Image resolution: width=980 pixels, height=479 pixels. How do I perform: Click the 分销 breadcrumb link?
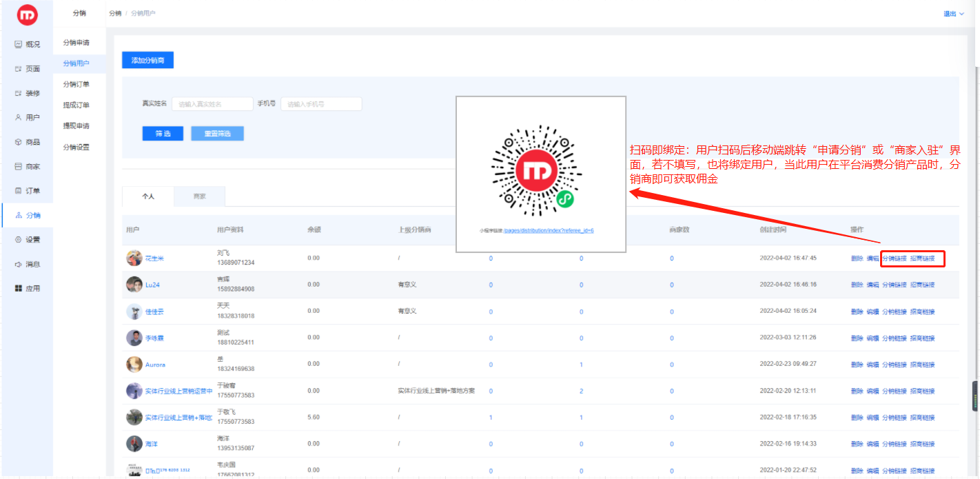point(114,13)
